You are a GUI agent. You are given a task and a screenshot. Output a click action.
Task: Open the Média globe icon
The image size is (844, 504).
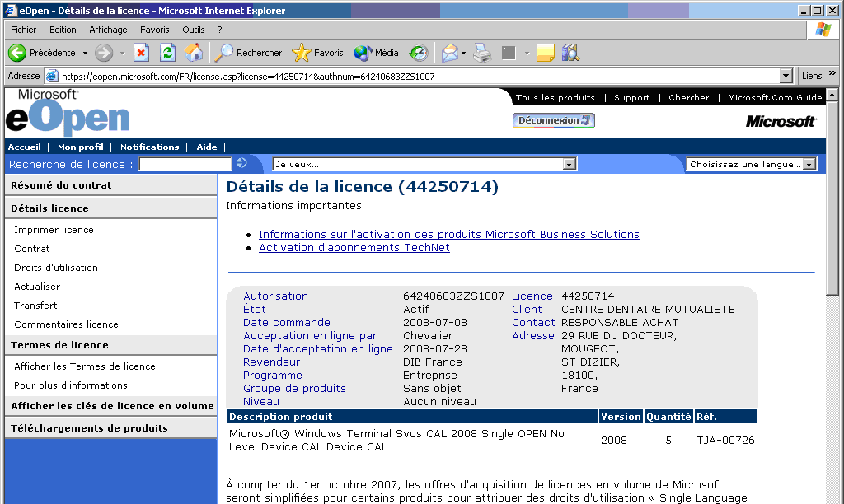(363, 53)
